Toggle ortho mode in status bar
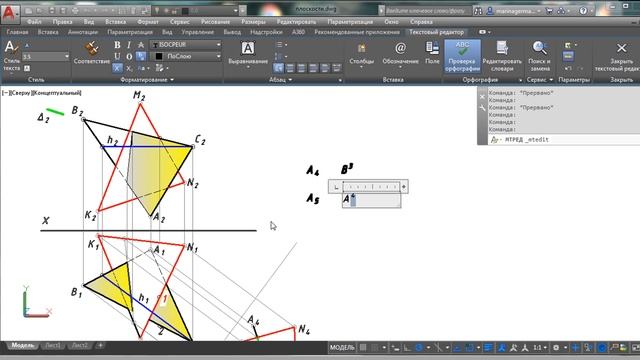The width and height of the screenshot is (640, 360). (x=407, y=348)
